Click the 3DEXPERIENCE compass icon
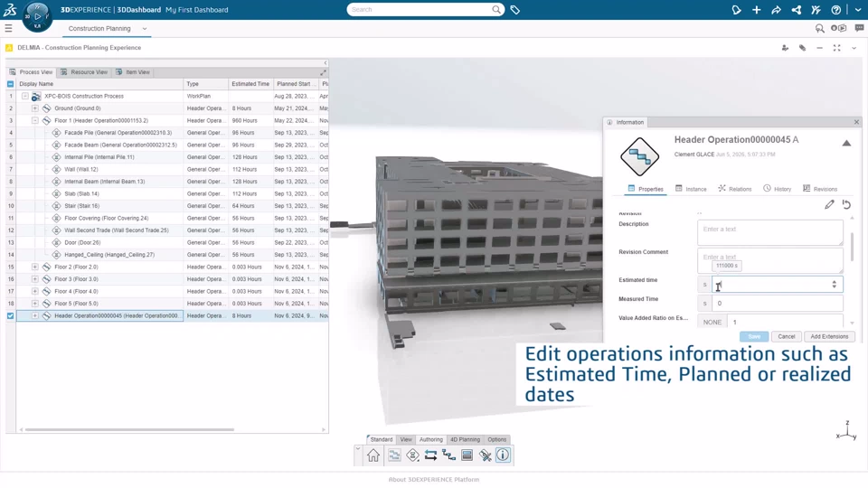868x488 pixels. tap(37, 16)
